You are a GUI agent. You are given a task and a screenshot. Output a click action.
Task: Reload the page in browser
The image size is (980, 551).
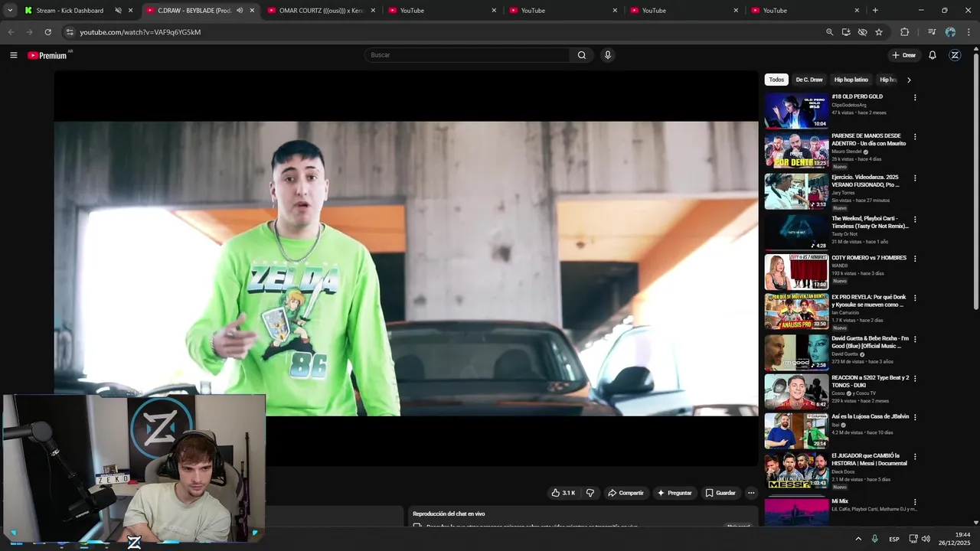click(47, 32)
